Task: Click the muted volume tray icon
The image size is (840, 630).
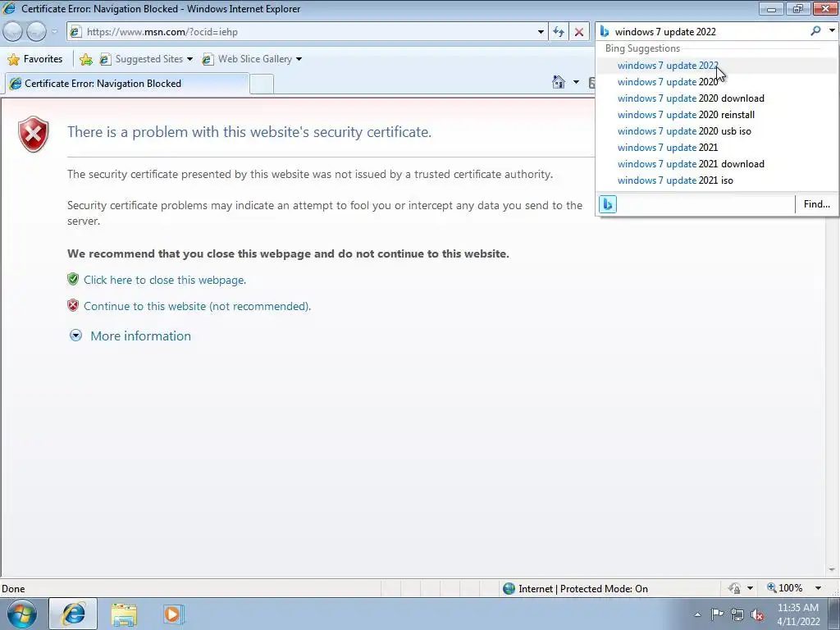Action: [x=757, y=615]
